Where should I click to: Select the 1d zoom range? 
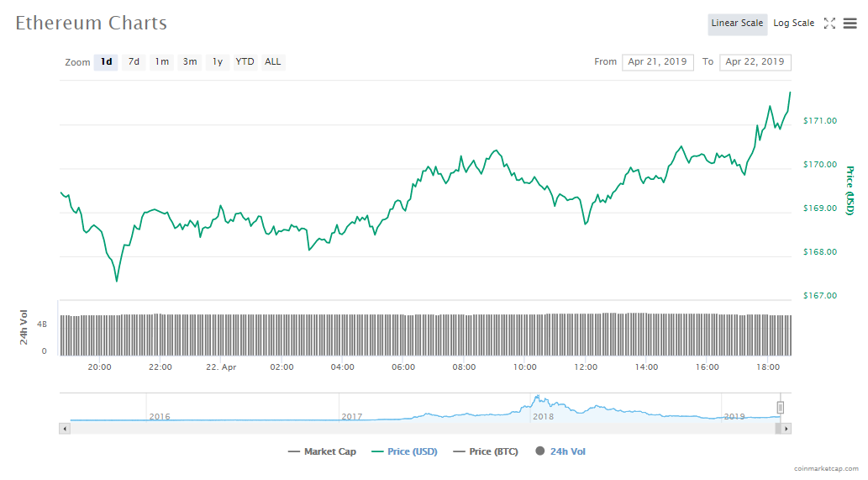[106, 62]
